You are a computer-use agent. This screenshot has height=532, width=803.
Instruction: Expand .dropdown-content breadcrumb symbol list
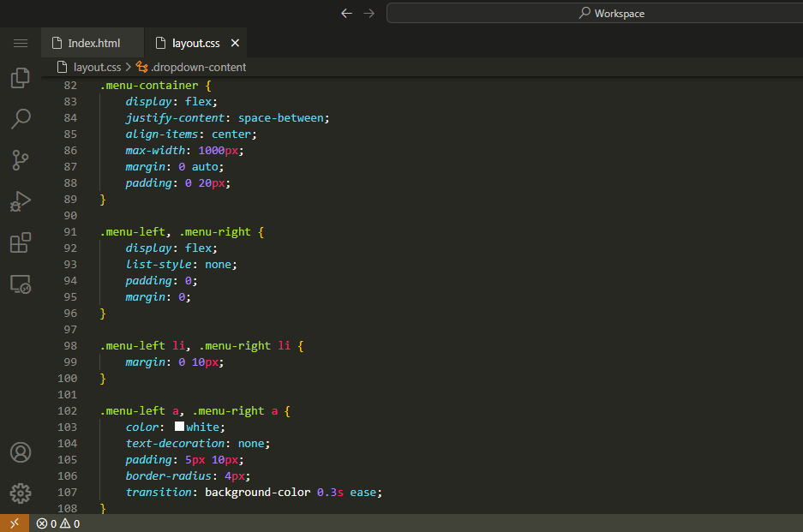[197, 67]
